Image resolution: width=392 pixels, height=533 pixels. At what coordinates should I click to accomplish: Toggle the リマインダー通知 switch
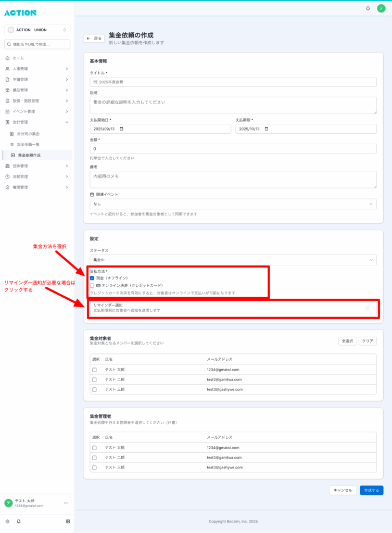point(367,308)
